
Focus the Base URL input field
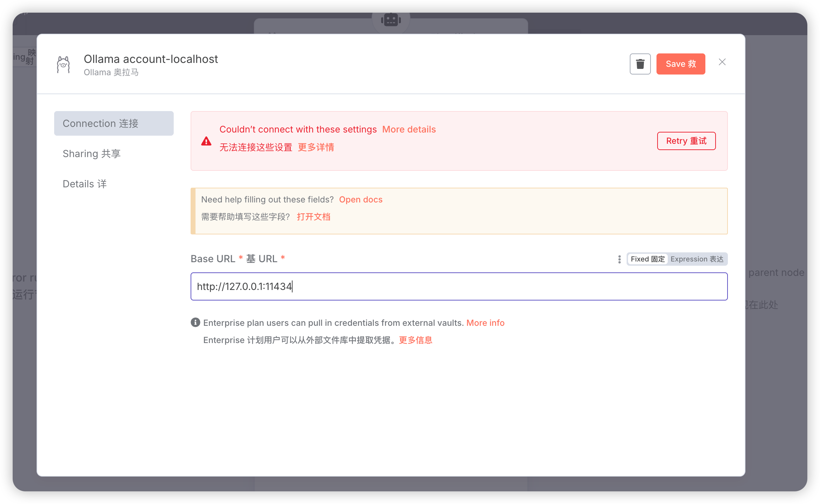click(459, 286)
